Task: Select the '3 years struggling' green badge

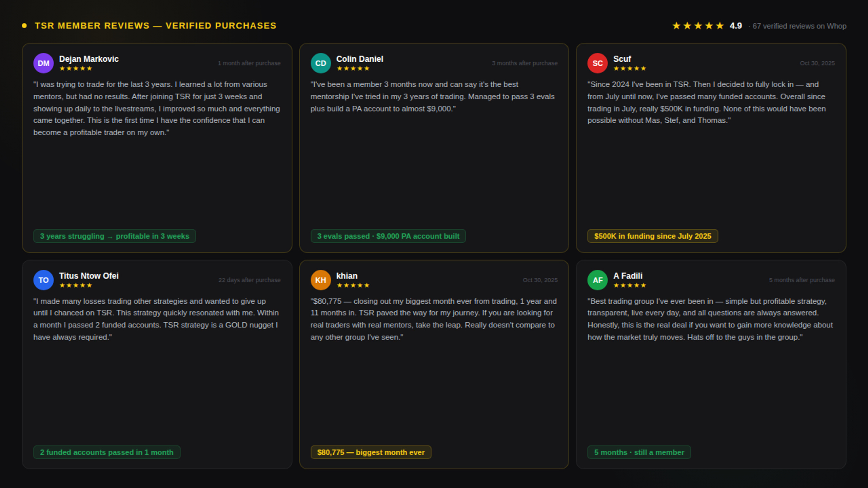Action: pyautogui.click(x=115, y=236)
